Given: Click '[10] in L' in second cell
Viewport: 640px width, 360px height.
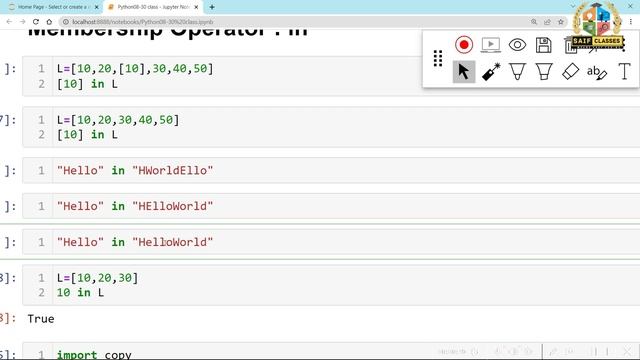Looking at the screenshot, I should 87,134.
